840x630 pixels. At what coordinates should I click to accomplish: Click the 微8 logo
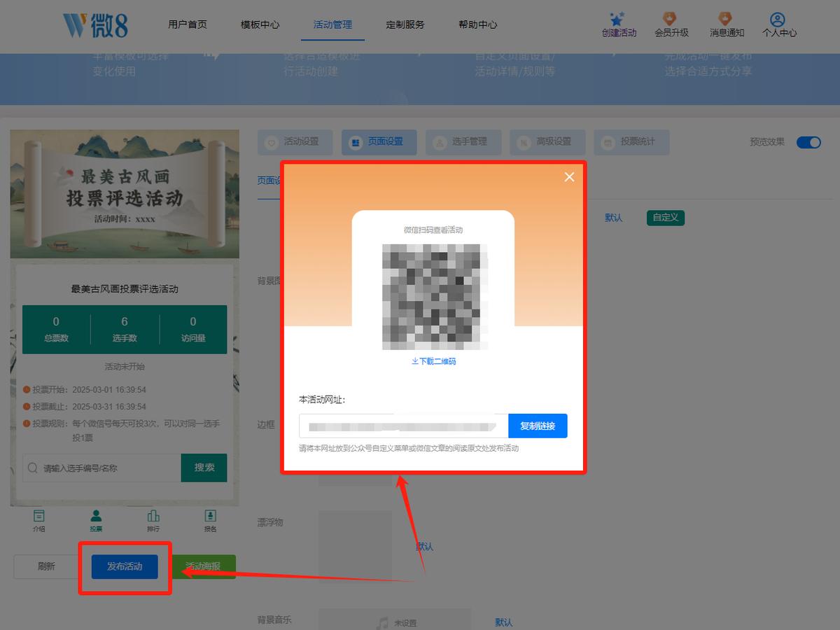pyautogui.click(x=95, y=24)
